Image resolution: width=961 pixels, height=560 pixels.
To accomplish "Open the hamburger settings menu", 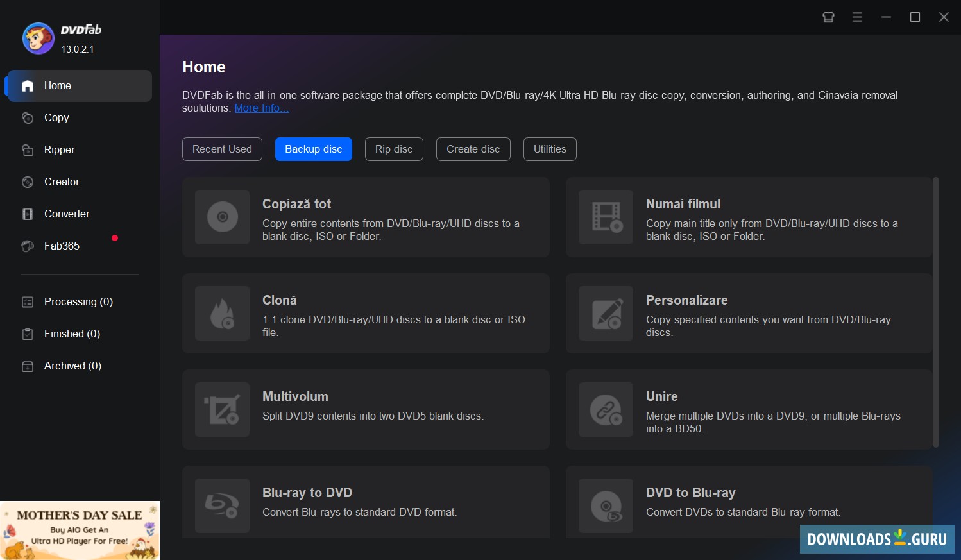I will click(x=857, y=17).
